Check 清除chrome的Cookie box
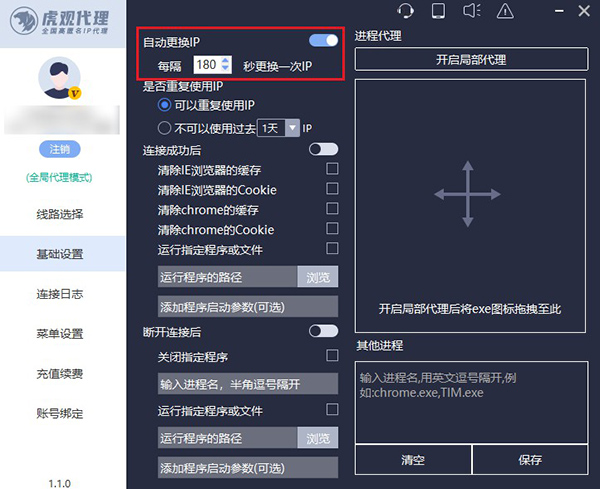 click(332, 228)
